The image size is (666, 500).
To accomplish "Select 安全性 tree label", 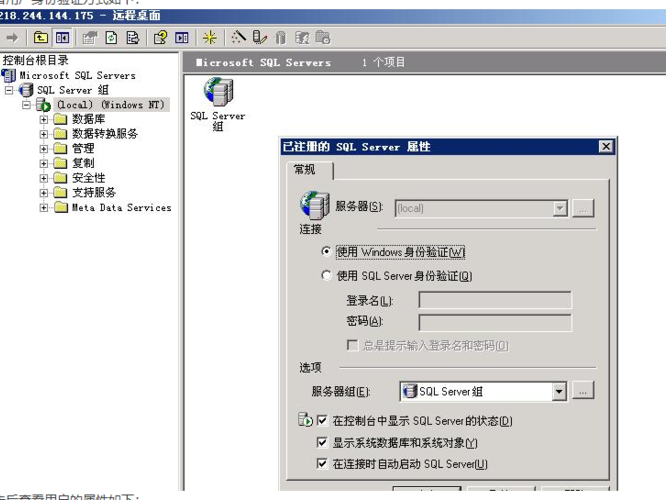I will (x=88, y=178).
